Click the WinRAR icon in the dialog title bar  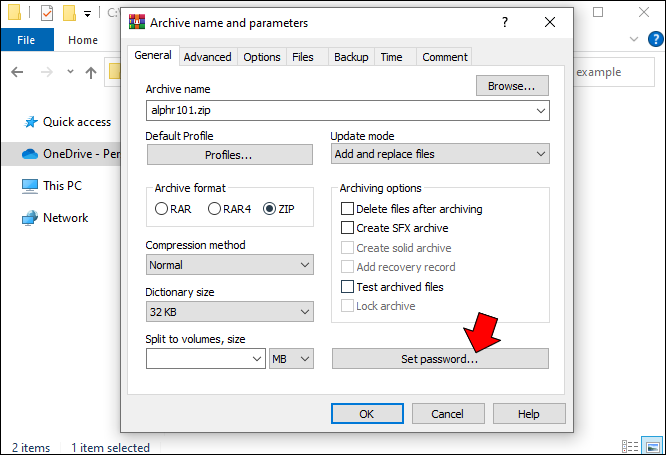(137, 22)
